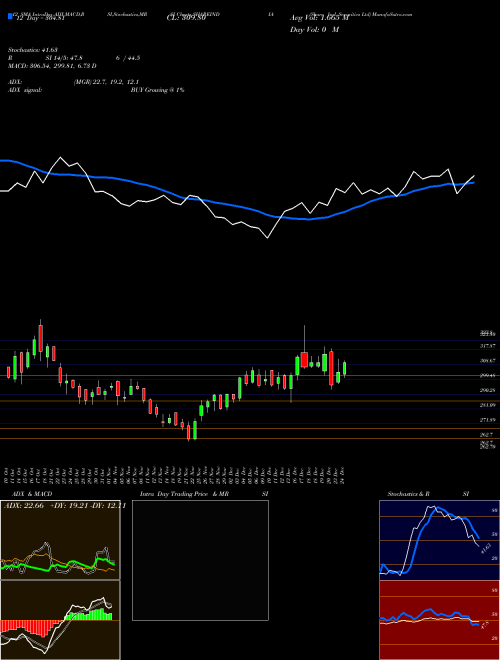Click the 'Day Vol: 0 M' text

314,30
